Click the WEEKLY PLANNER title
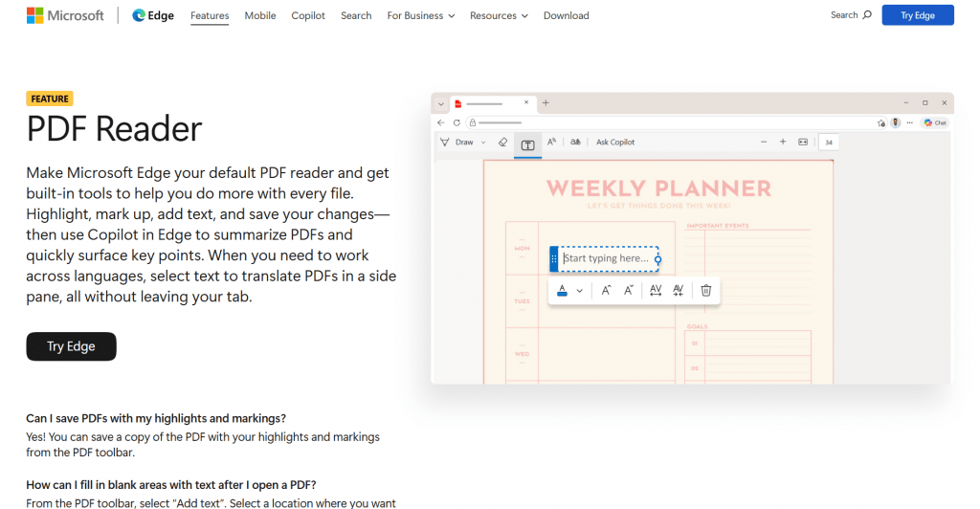 coord(658,188)
